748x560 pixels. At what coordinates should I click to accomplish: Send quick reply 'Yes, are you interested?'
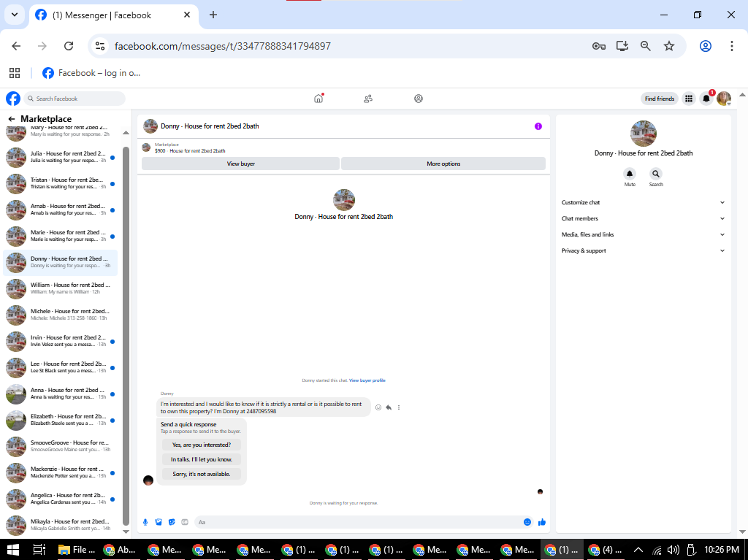tap(202, 445)
